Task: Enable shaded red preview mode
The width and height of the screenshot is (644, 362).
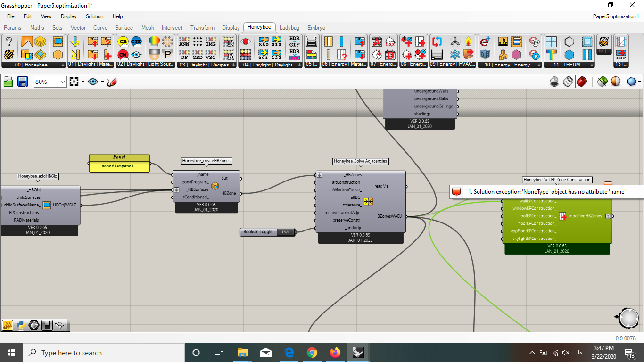Action: (x=582, y=82)
